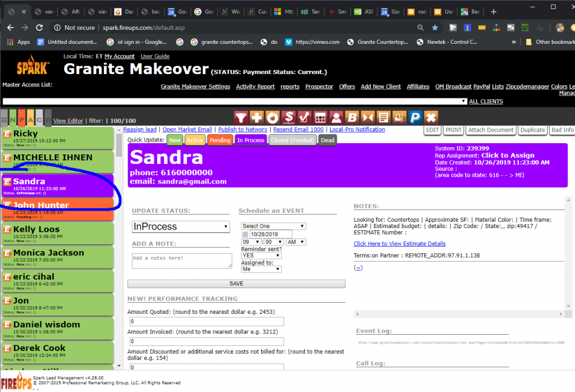Click the E icon beside Monica Jackson
This screenshot has width=575, height=392.
click(x=7, y=253)
